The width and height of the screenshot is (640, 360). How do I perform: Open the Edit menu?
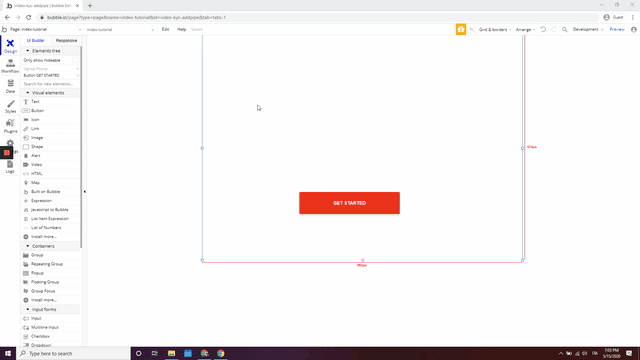tap(165, 29)
